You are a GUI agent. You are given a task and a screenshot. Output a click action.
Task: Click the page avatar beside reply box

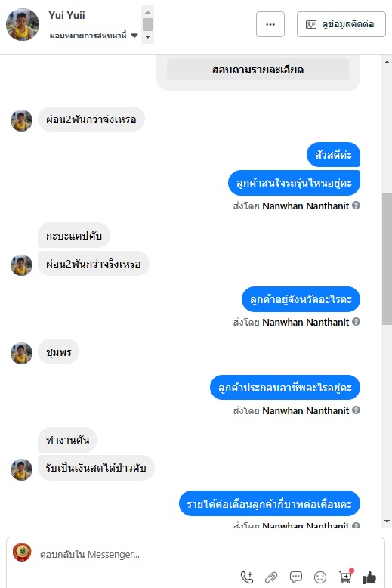(x=22, y=552)
